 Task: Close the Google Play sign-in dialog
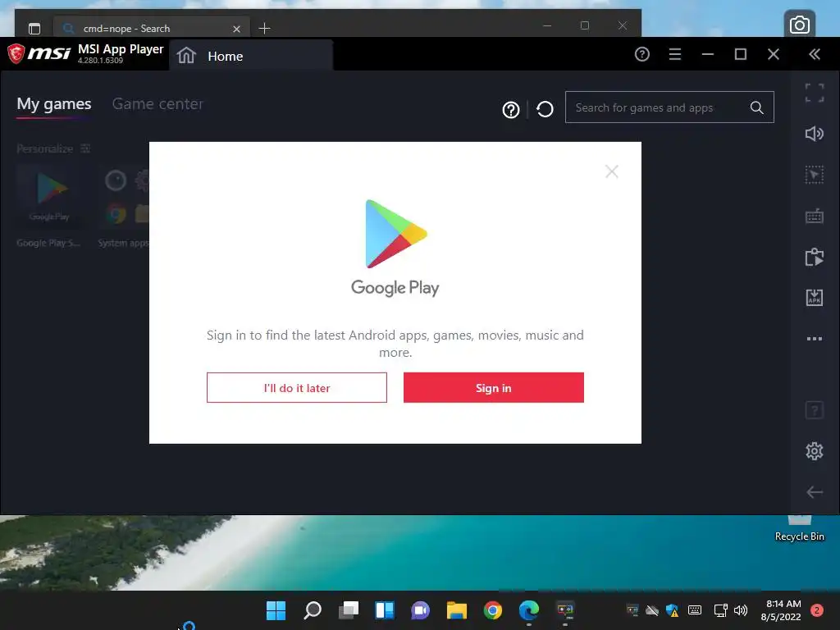point(612,171)
